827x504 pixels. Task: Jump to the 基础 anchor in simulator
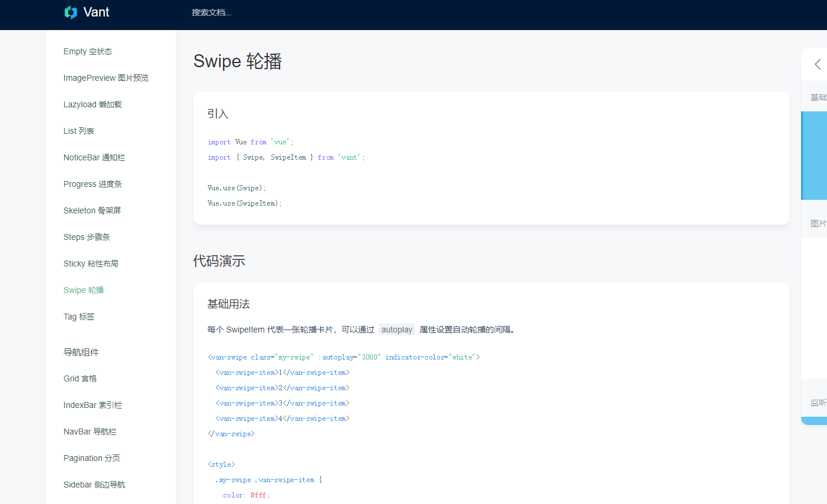point(819,97)
